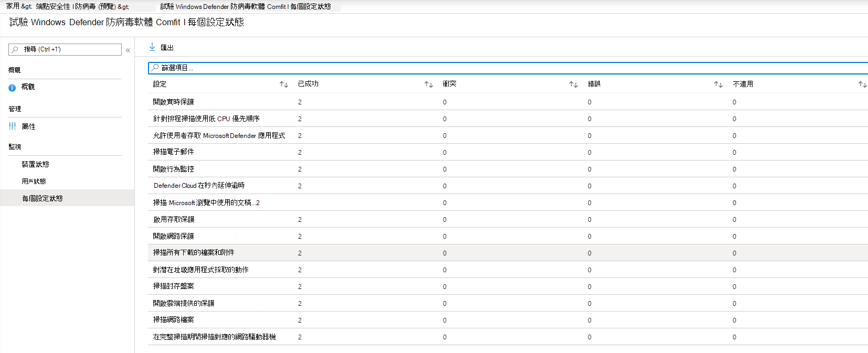Click the 已成功 value 2 for 掃描封存盤案
This screenshot has height=353, width=868.
[300, 287]
